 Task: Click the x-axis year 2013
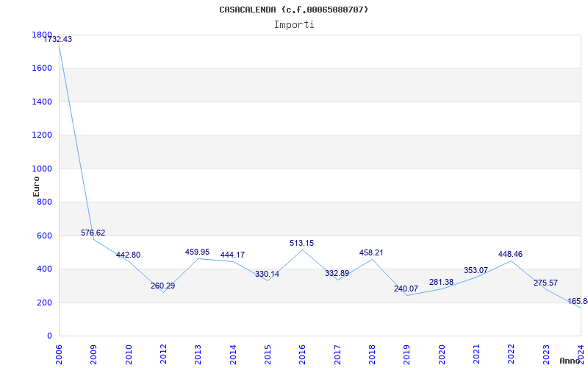198,355
